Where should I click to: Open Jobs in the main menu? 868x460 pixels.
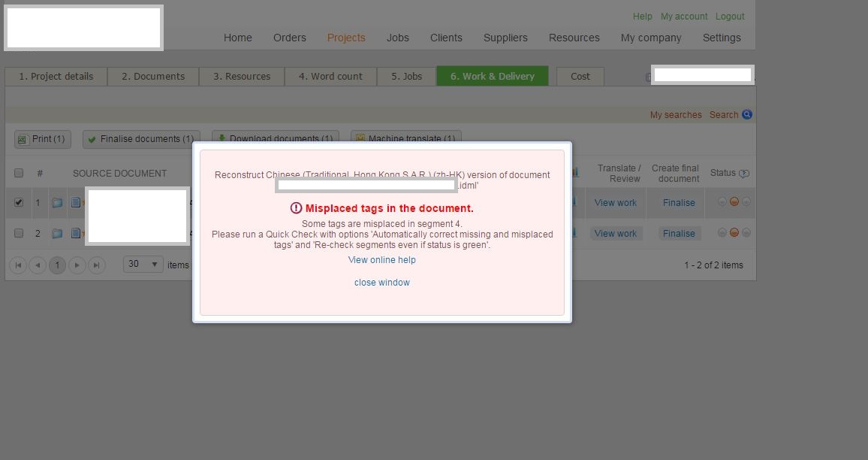click(x=397, y=38)
